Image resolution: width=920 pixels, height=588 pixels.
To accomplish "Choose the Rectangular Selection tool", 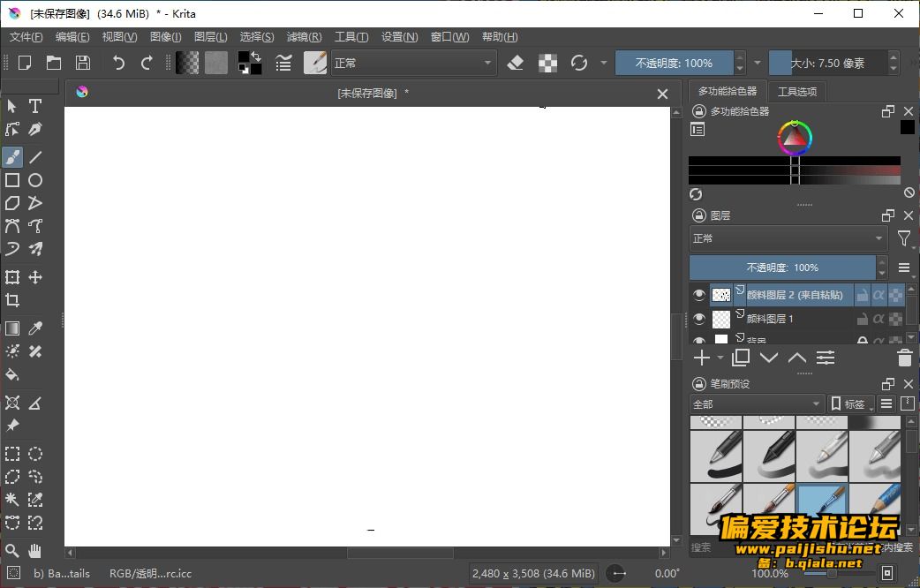I will pos(12,454).
